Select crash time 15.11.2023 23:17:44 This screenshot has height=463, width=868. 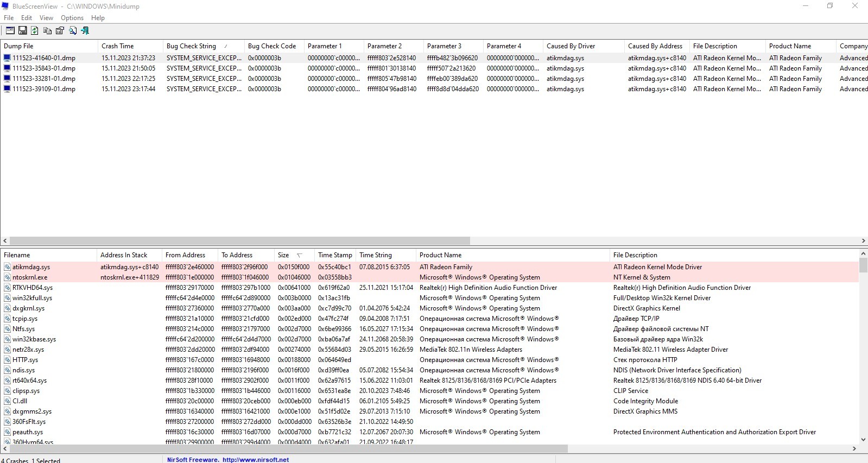128,89
